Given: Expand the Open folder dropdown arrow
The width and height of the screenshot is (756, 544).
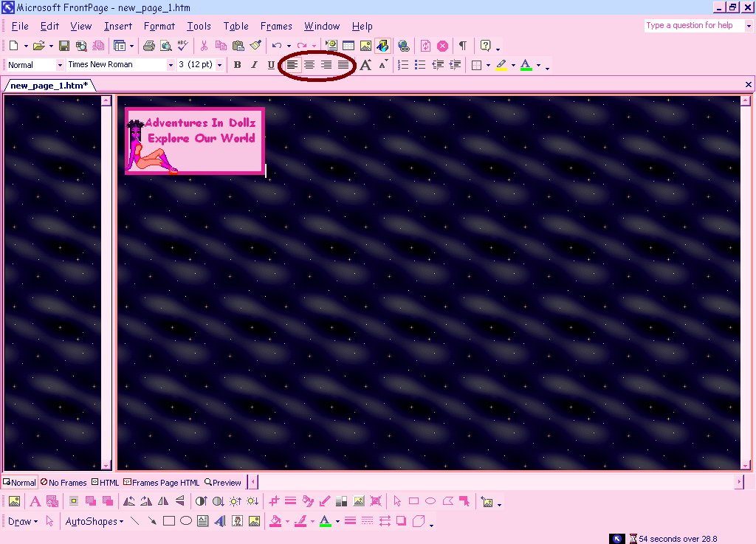Looking at the screenshot, I should (x=51, y=47).
